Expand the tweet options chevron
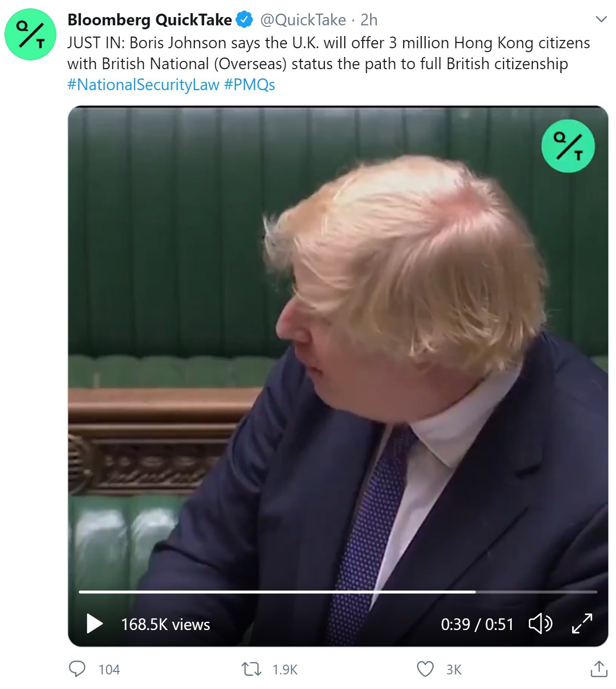The height and width of the screenshot is (689, 616). pyautogui.click(x=601, y=19)
